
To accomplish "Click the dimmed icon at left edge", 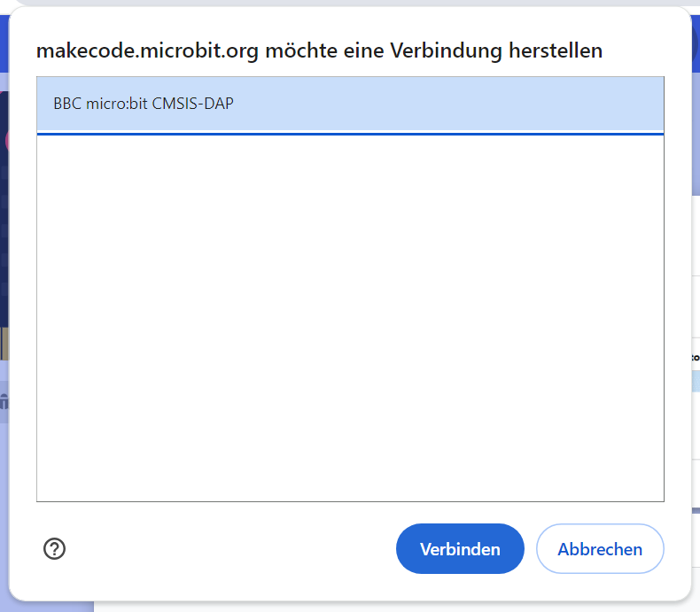I will [4, 401].
